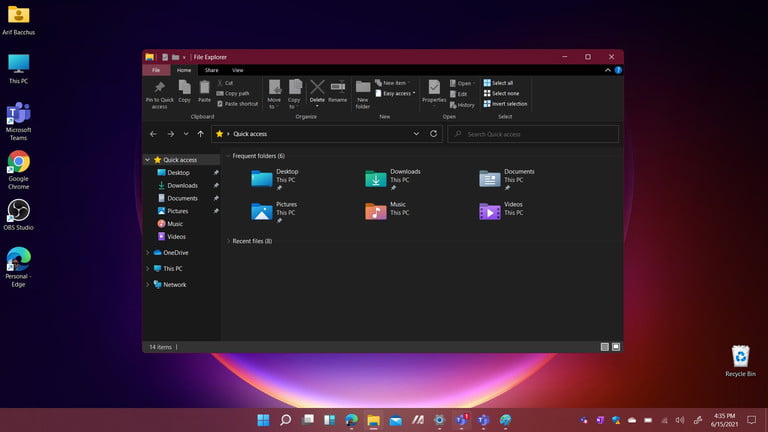The height and width of the screenshot is (432, 768).
Task: Open the Share ribbon tab
Action: (211, 70)
